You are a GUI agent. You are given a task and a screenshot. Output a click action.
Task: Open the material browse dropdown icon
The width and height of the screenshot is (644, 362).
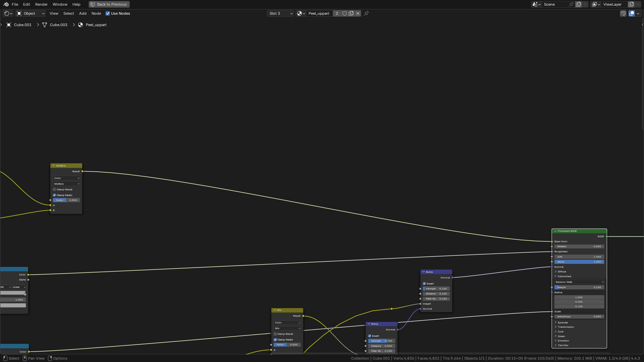pyautogui.click(x=301, y=13)
